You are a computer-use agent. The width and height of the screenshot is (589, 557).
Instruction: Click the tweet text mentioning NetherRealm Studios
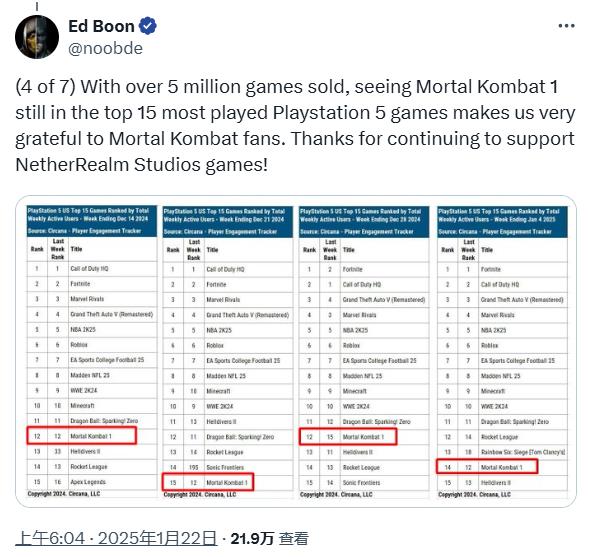295,125
